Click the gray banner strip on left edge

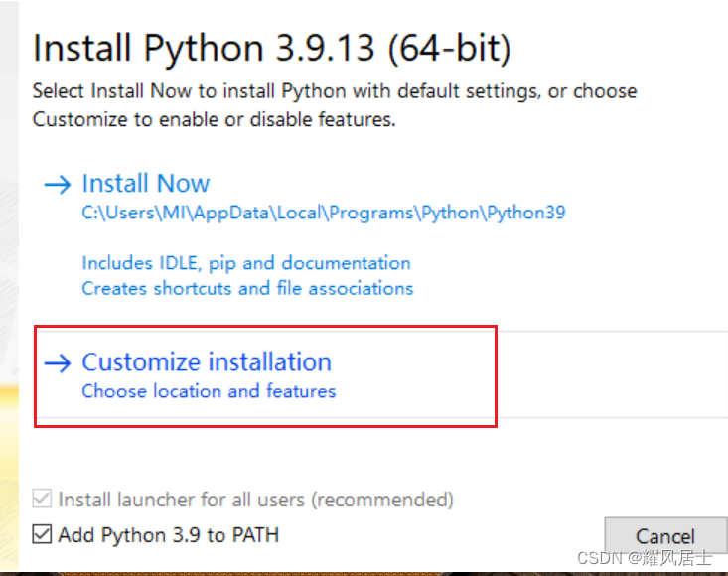click(9, 199)
